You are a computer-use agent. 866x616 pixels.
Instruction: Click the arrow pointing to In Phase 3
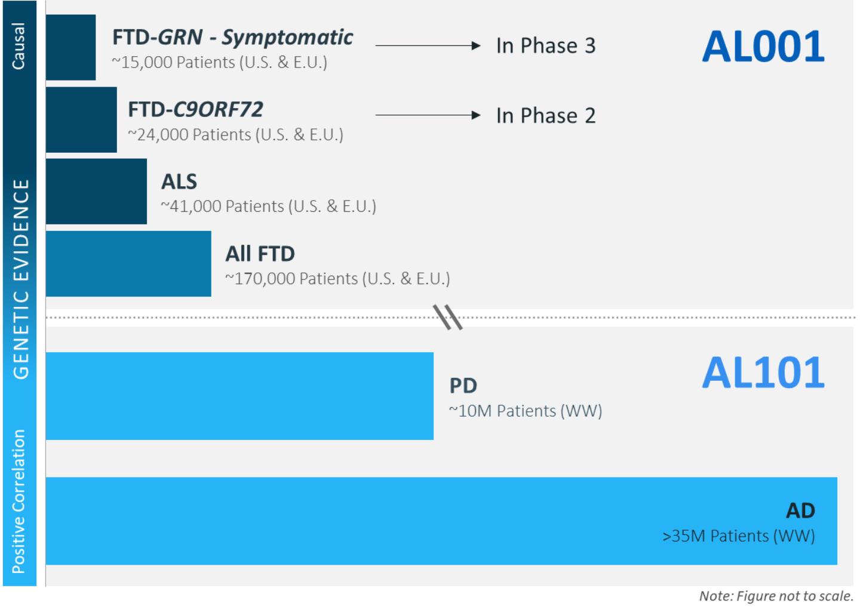point(428,45)
